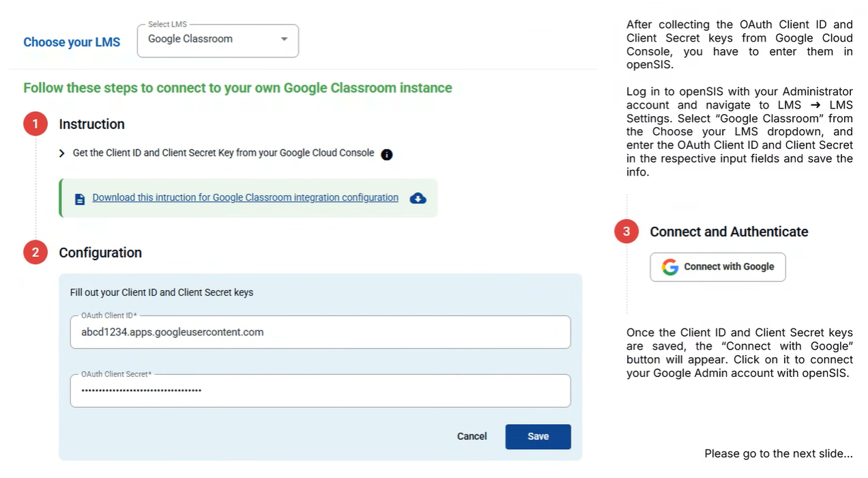Click the Connect with Google button text
The width and height of the screenshot is (868, 478).
(729, 267)
